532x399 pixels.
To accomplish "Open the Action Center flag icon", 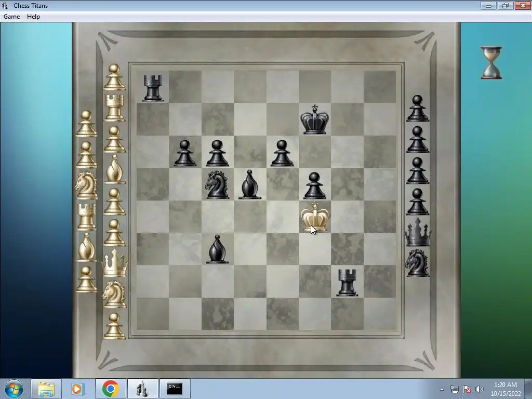I will 467,389.
